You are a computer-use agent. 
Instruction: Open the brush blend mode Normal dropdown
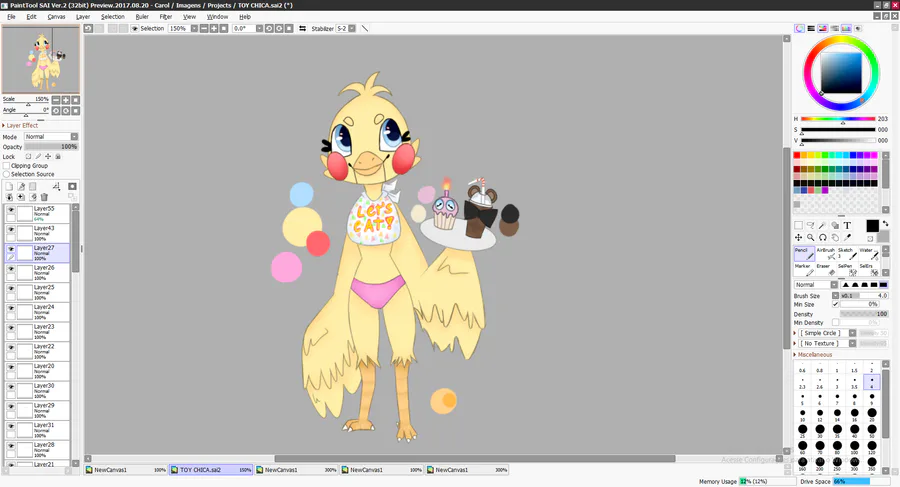[834, 285]
